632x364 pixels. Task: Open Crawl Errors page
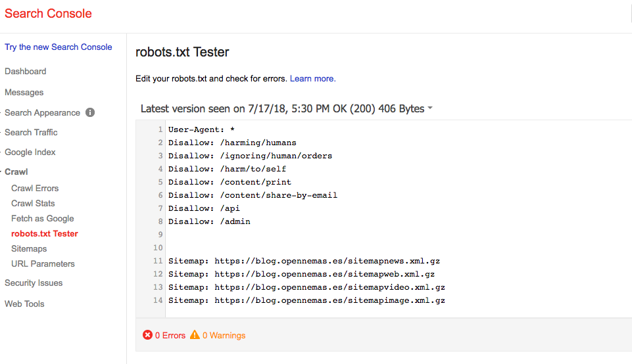tap(35, 188)
